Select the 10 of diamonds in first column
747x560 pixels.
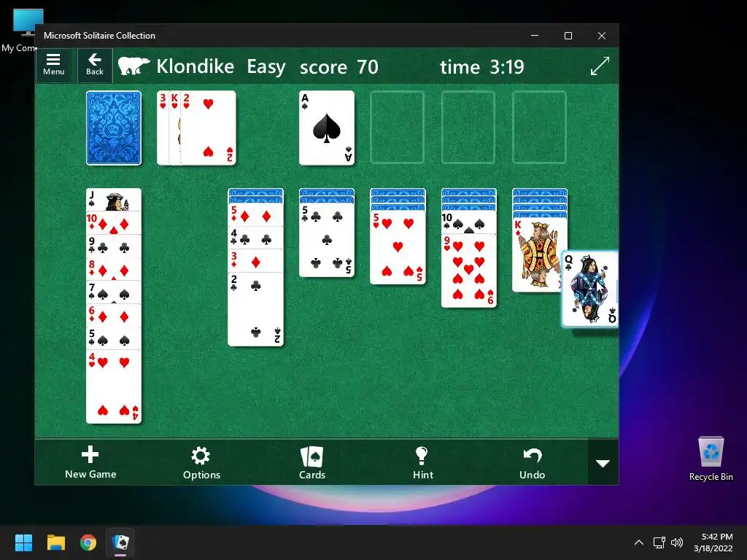tap(113, 223)
